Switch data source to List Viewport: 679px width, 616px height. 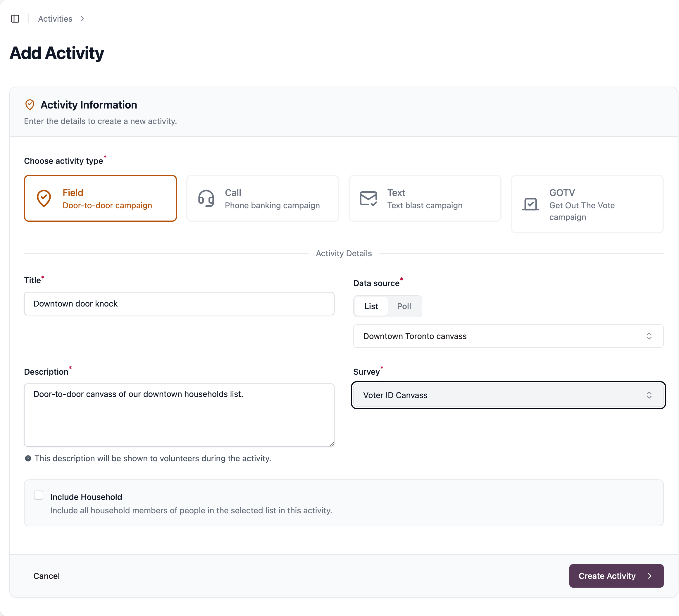[371, 306]
